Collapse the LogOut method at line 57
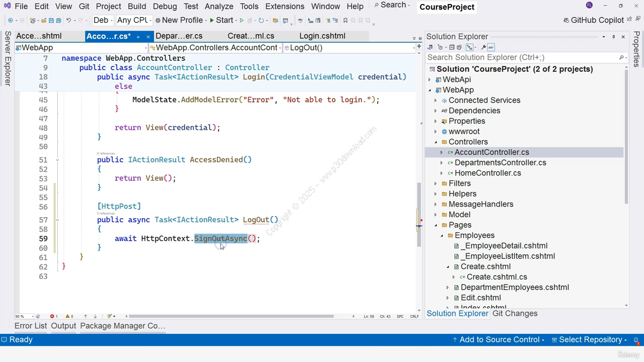644x362 pixels. 57,220
